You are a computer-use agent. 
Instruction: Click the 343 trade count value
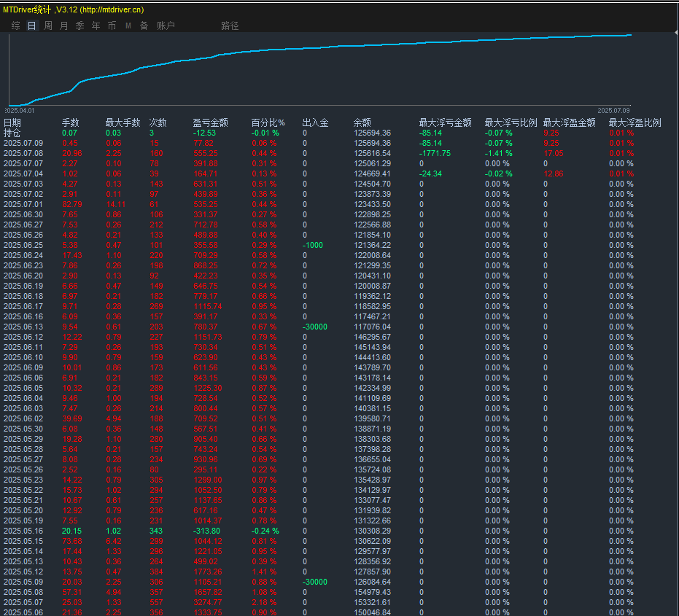click(x=156, y=531)
